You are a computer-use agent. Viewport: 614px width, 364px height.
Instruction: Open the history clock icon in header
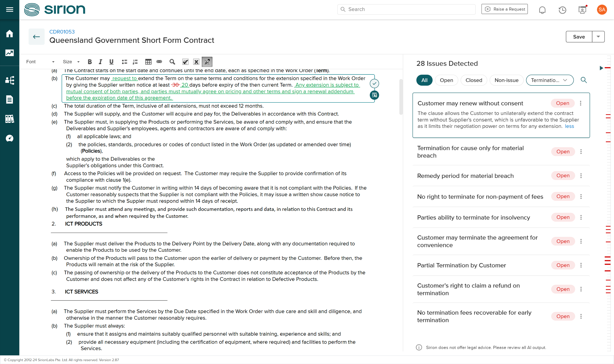(x=562, y=10)
